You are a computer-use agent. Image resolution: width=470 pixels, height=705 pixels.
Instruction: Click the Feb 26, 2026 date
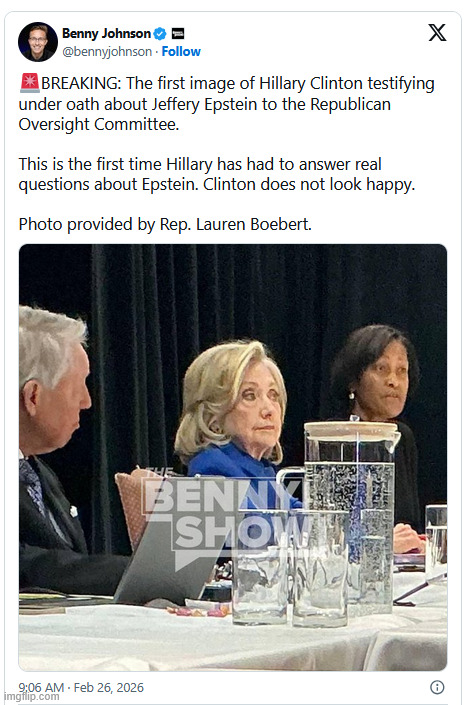click(108, 687)
